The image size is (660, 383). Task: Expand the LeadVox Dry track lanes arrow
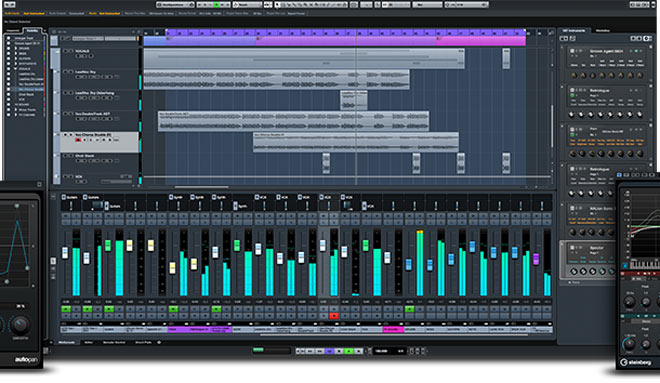[55, 72]
